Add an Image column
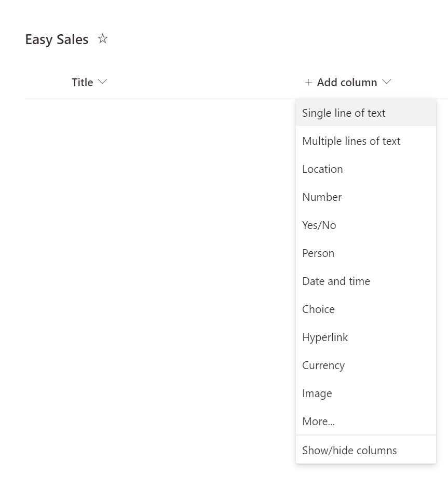This screenshot has height=490, width=448. click(x=317, y=393)
